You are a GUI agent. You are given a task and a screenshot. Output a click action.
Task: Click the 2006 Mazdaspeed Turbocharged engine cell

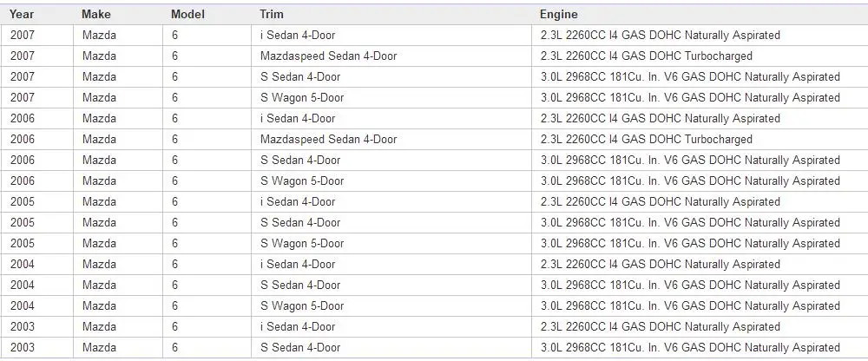pos(700,140)
